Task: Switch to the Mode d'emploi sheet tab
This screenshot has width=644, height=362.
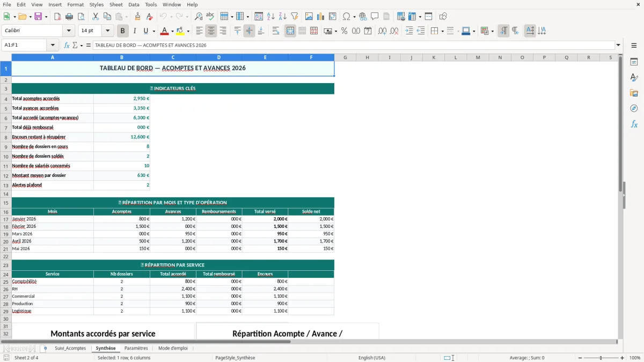Action: (173, 348)
